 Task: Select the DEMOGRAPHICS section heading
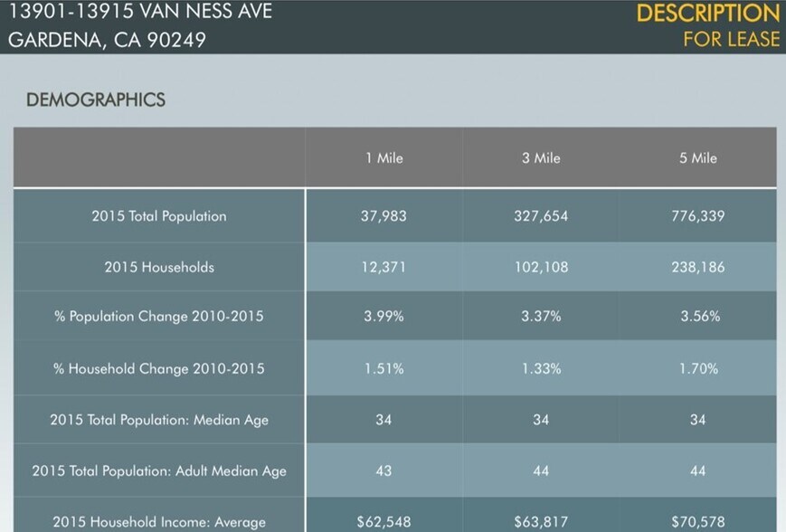coord(96,100)
